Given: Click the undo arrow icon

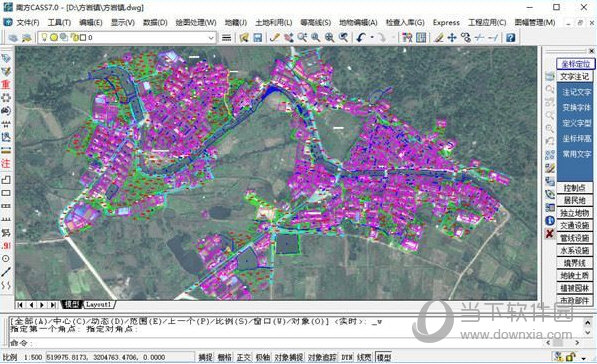Looking at the screenshot, I should [x=361, y=37].
